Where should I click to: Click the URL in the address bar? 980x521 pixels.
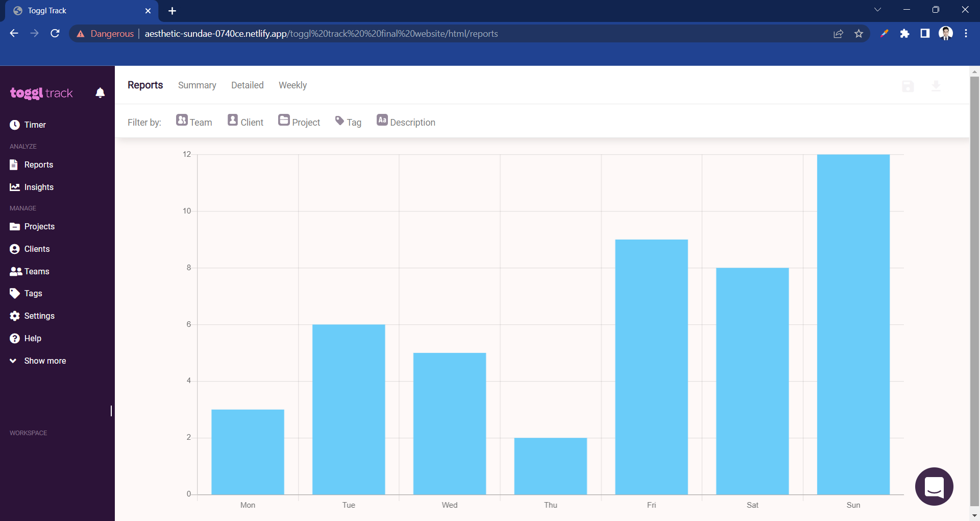click(321, 34)
